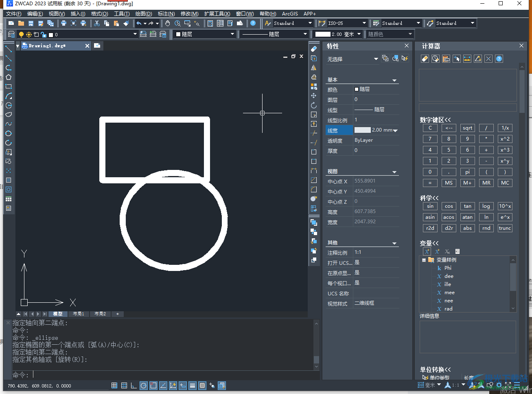Image resolution: width=532 pixels, height=394 pixels.
Task: Click the sqrt calculator button
Action: (468, 128)
